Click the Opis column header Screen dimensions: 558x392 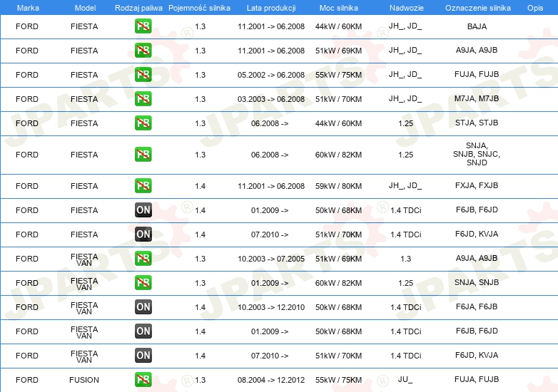pyautogui.click(x=535, y=8)
